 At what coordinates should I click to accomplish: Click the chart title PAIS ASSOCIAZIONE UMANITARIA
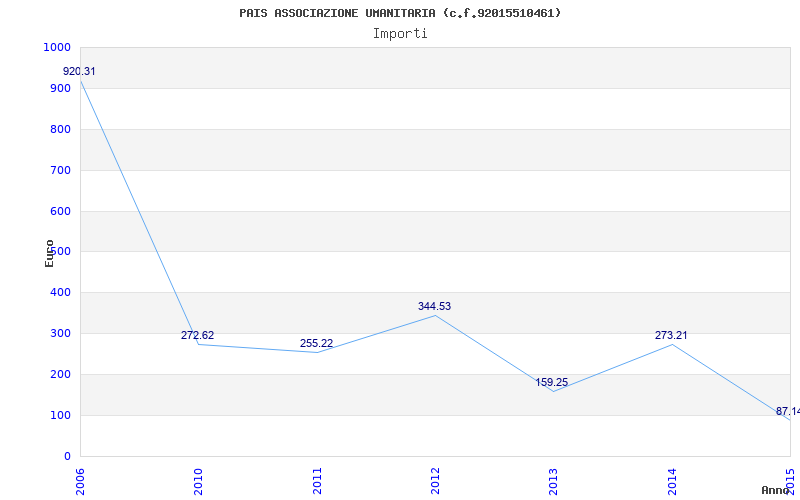click(400, 13)
